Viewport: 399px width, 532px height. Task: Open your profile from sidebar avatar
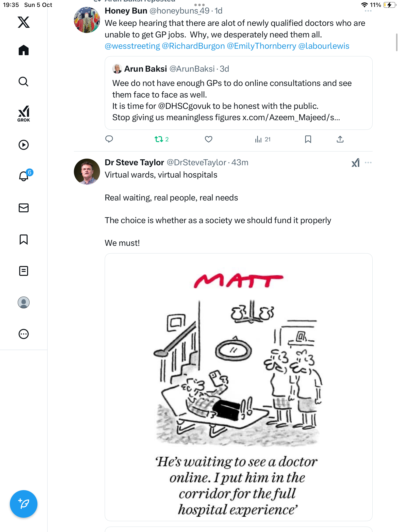click(24, 302)
